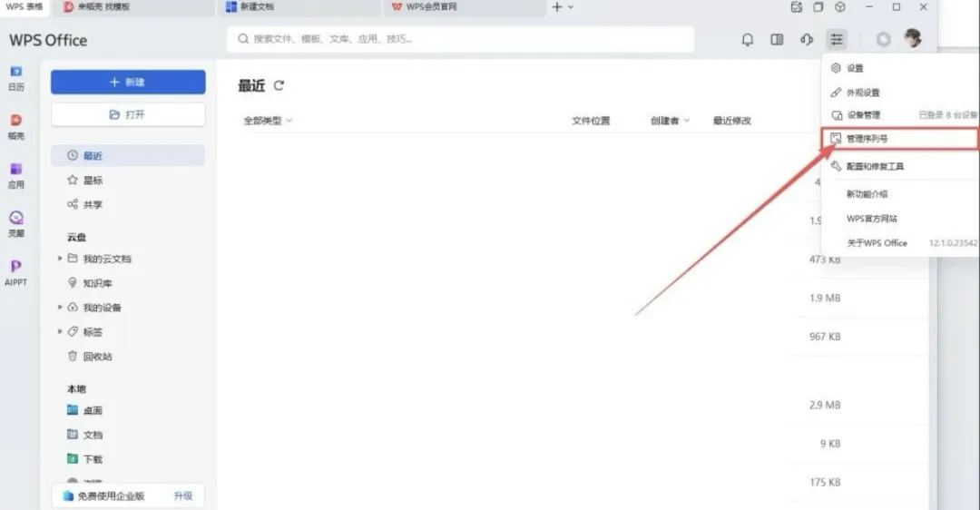The image size is (980, 510).
Task: Expand 标签 tree node
Action: 59,331
